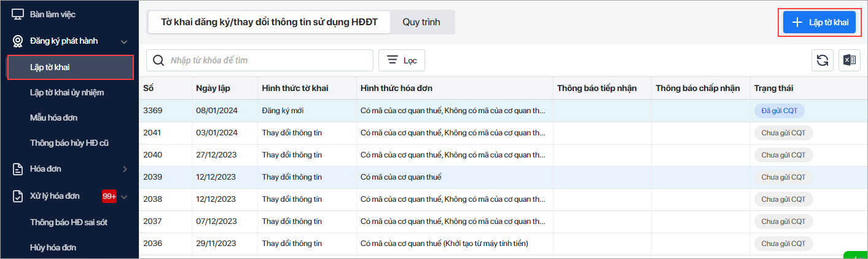
Task: Click Chưa gửi CQT badge for row 2036
Action: [783, 244]
